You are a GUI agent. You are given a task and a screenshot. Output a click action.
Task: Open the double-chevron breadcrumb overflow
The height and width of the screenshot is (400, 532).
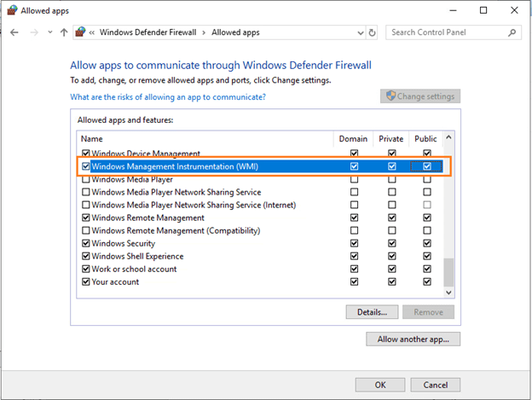(x=92, y=32)
